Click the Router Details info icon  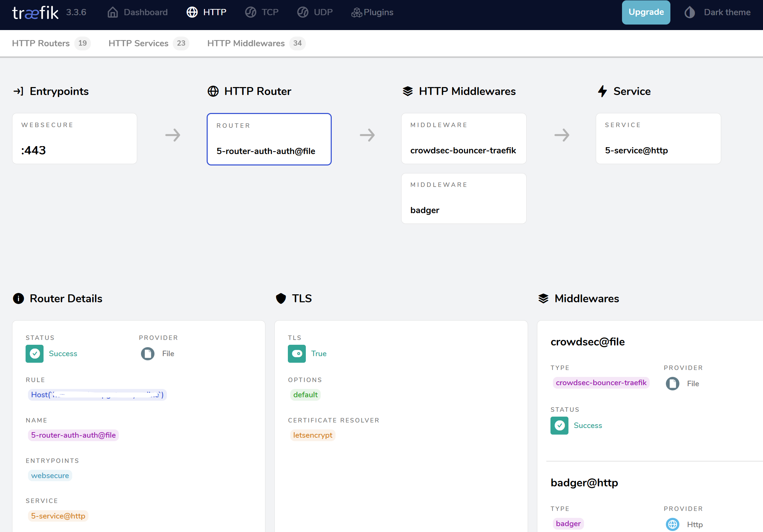point(18,298)
